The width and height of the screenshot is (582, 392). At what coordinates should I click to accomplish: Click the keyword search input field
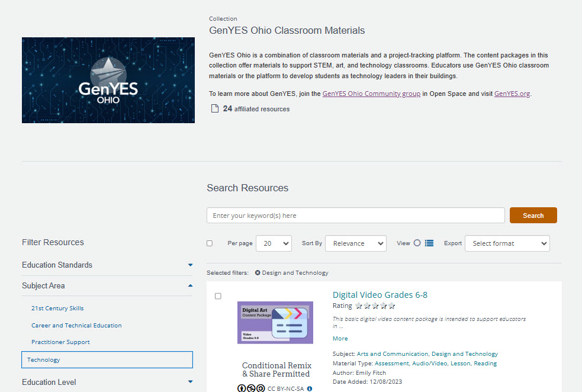(356, 216)
